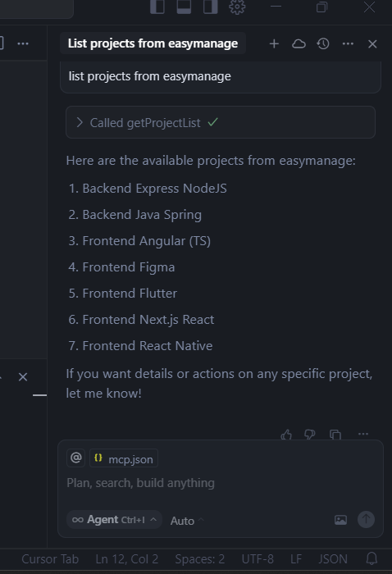Image resolution: width=392 pixels, height=574 pixels.
Task: Toggle the secondary side bar layout icon
Action: [211, 7]
